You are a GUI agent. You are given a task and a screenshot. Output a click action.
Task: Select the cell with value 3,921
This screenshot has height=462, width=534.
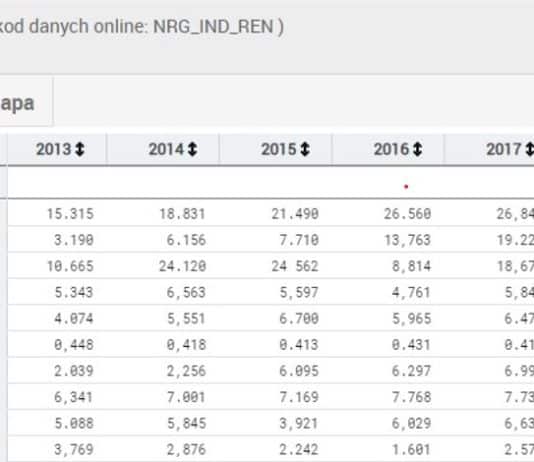pyautogui.click(x=299, y=423)
